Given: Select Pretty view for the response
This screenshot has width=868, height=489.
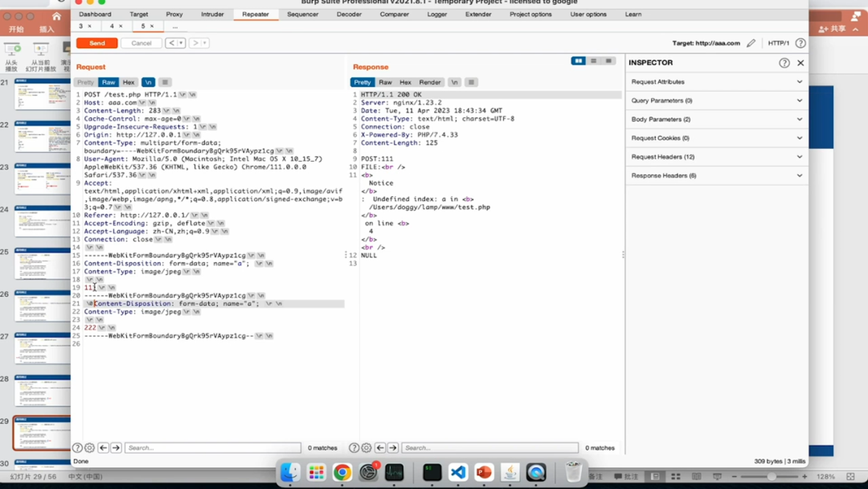Looking at the screenshot, I should coord(362,82).
